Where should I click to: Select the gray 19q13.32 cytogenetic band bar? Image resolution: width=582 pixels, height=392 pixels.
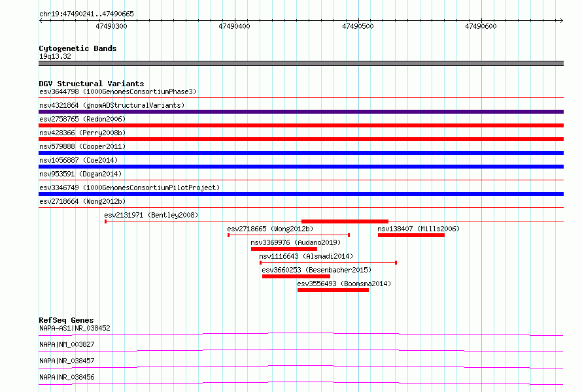(301, 63)
